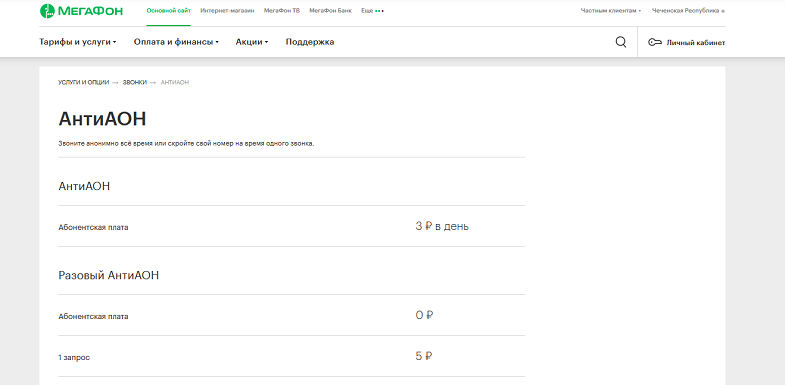Click the АНТИАОН breadcrumb
The height and width of the screenshot is (385, 785).
click(x=175, y=82)
